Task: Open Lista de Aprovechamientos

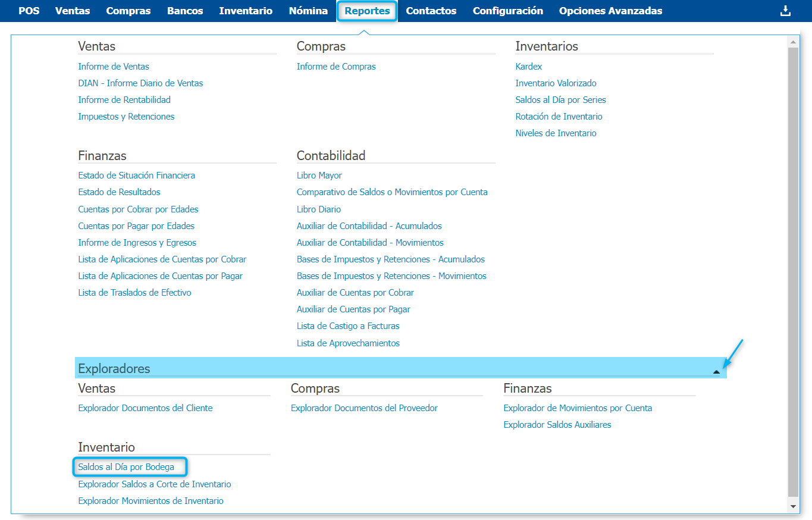Action: [348, 343]
